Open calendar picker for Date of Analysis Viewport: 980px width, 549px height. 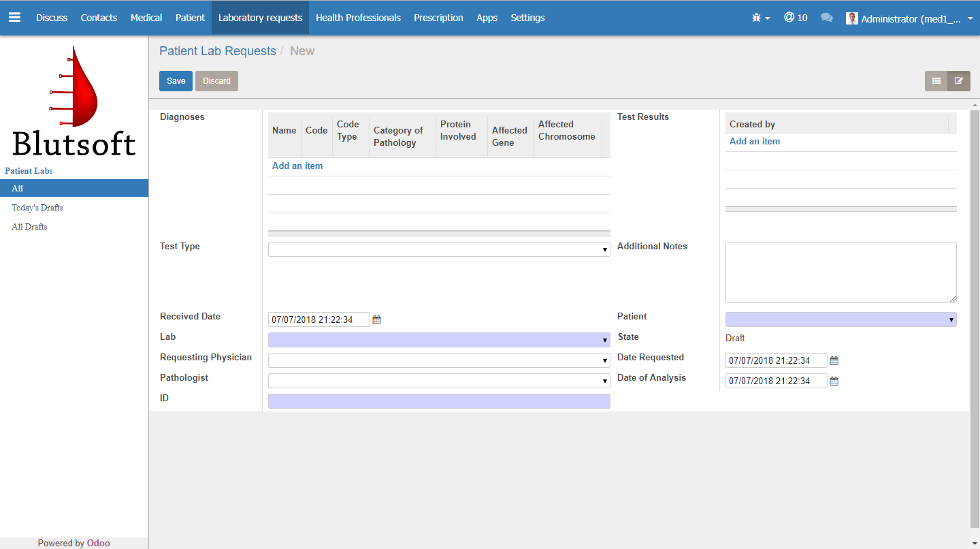click(834, 381)
